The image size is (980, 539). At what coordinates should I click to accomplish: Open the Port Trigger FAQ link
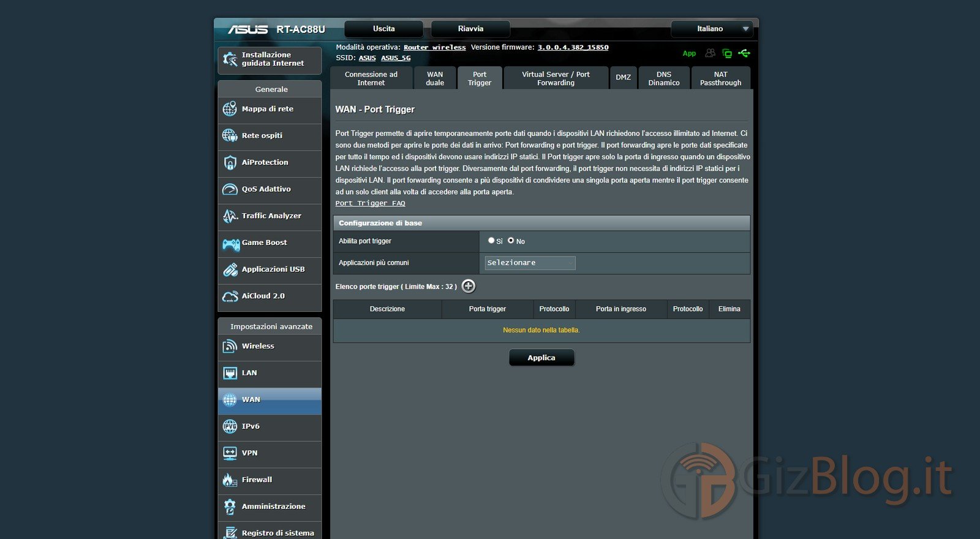(x=370, y=203)
